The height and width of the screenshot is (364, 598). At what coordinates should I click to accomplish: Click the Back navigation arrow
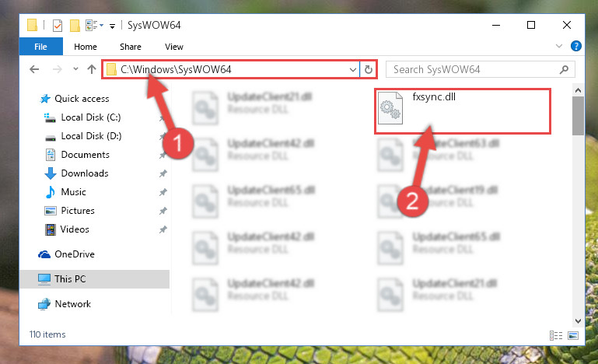tap(34, 69)
